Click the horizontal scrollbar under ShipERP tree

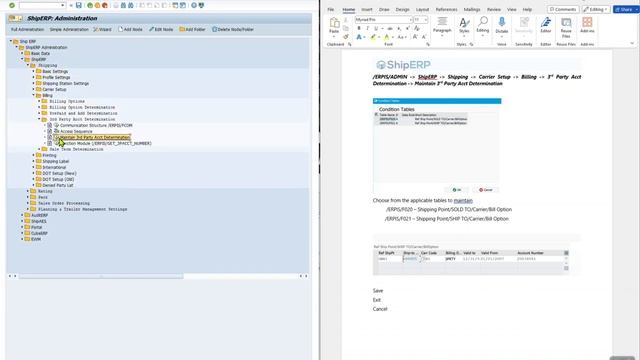click(101, 276)
